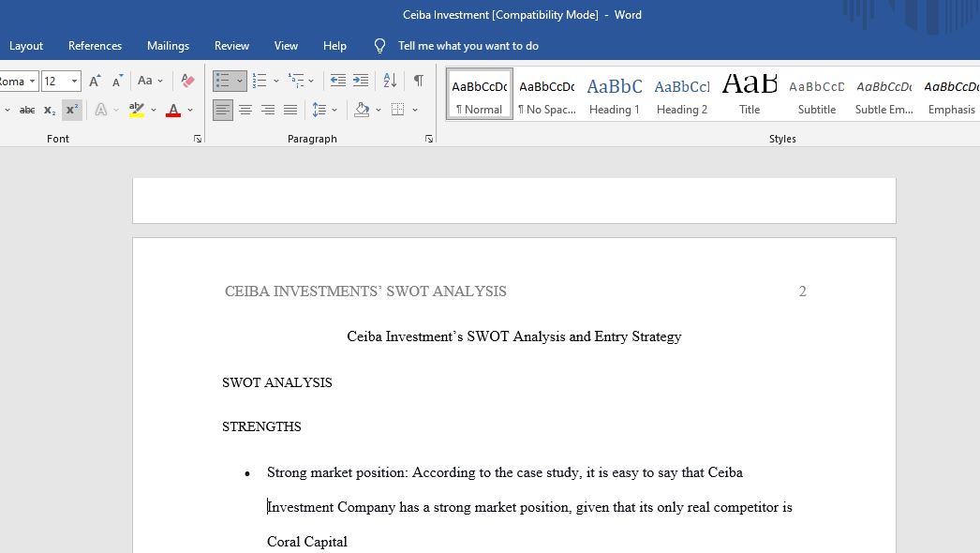Image resolution: width=980 pixels, height=553 pixels.
Task: Click the STRENGTHS heading in the document
Action: click(261, 426)
